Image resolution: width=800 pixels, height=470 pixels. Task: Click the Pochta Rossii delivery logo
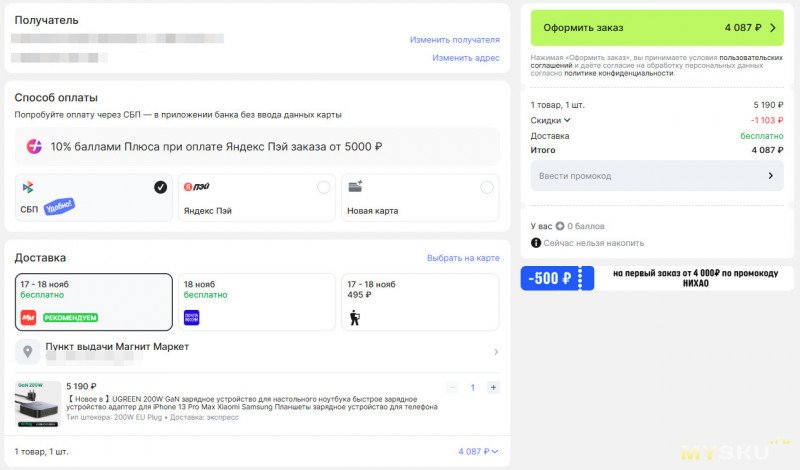coord(192,317)
